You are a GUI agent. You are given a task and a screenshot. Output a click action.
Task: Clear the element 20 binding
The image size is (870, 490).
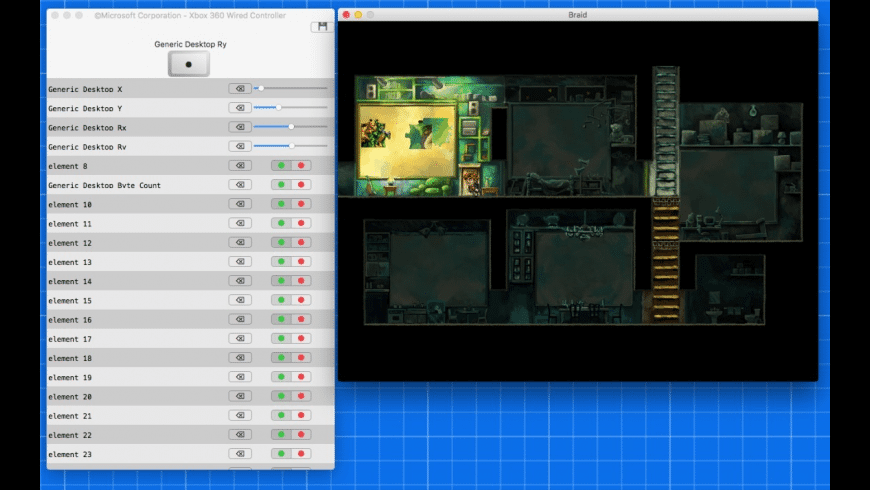click(x=239, y=397)
